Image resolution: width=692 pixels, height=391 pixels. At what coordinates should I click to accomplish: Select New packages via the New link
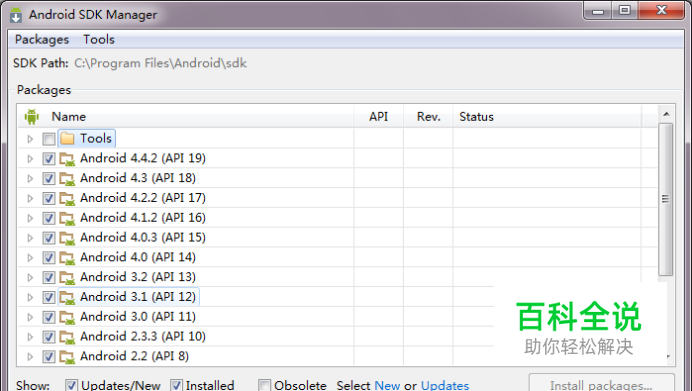tap(387, 385)
